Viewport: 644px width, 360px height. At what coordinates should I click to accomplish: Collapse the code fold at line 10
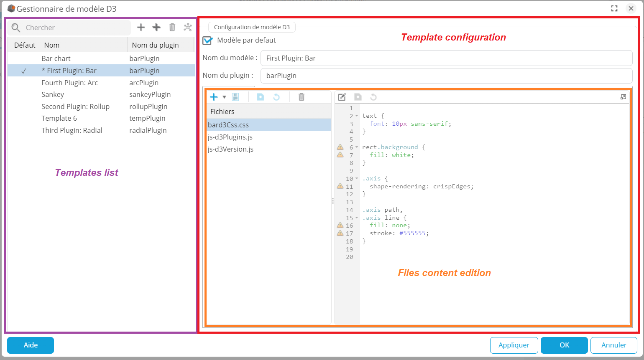point(357,179)
